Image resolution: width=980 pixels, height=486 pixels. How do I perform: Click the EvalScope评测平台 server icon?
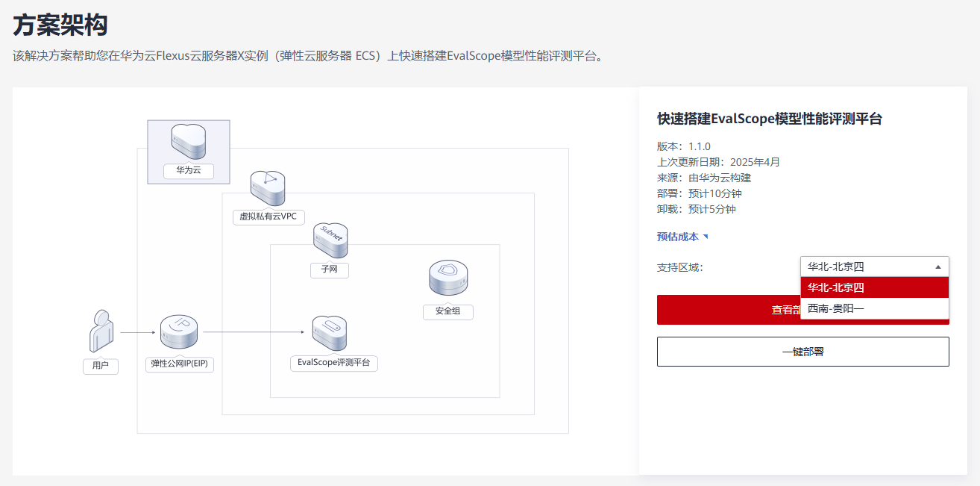pyautogui.click(x=330, y=334)
